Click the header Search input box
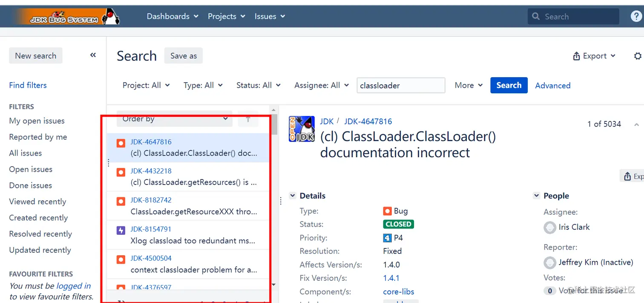Viewport: 644px width, 303px height. point(573,16)
